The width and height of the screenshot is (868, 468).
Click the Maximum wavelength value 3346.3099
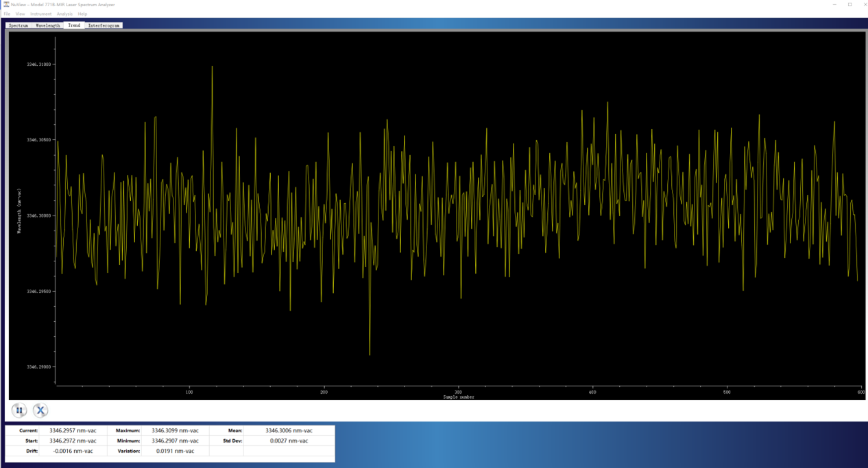click(x=175, y=430)
